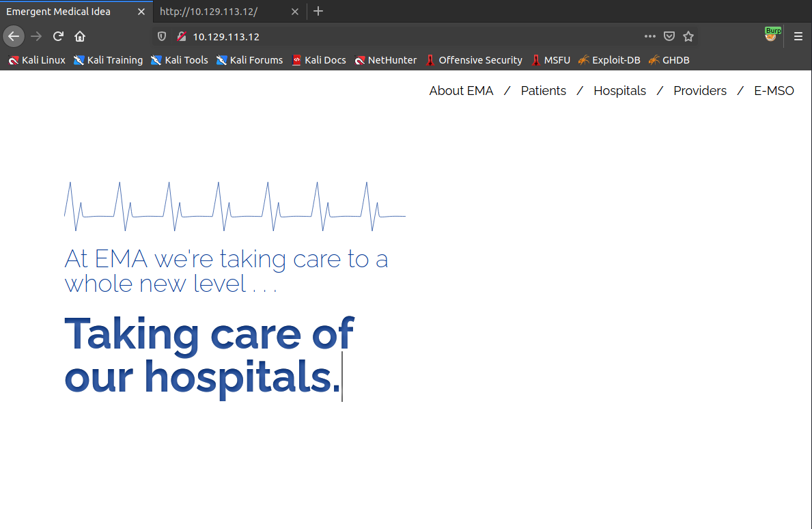Click the address bar URL field
This screenshot has width=812, height=529.
point(410,37)
